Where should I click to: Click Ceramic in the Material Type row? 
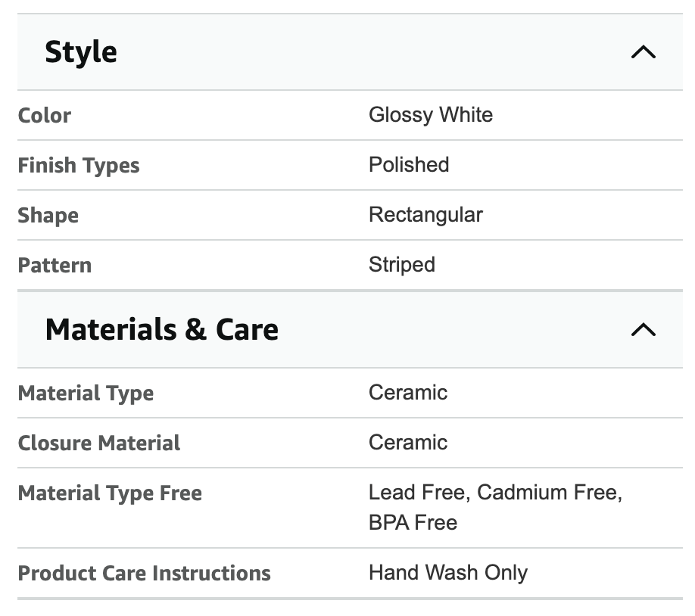(x=408, y=393)
